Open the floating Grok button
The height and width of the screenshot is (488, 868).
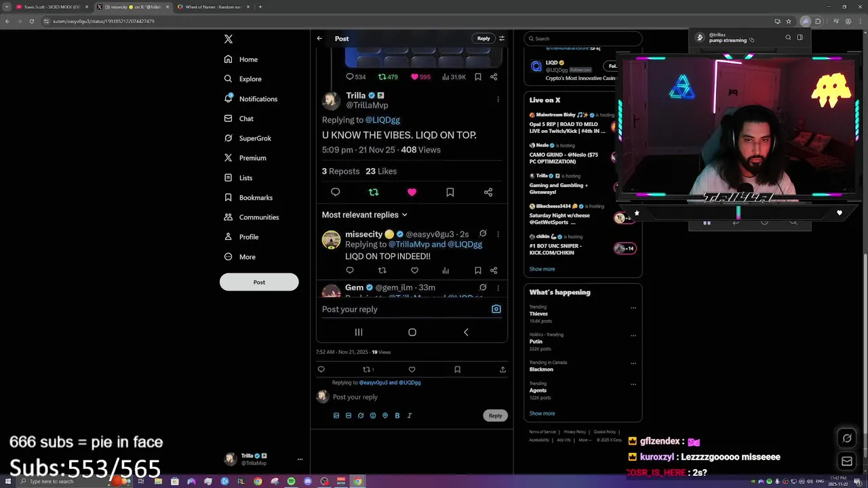(847, 439)
